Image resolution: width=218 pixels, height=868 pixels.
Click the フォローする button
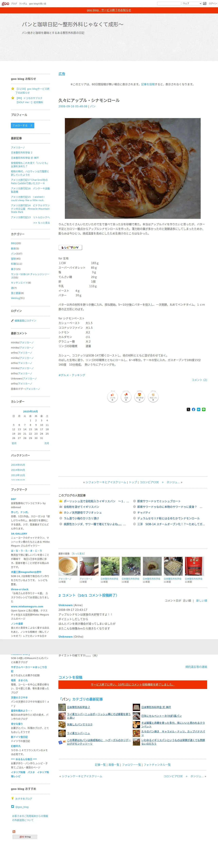pos(22,125)
